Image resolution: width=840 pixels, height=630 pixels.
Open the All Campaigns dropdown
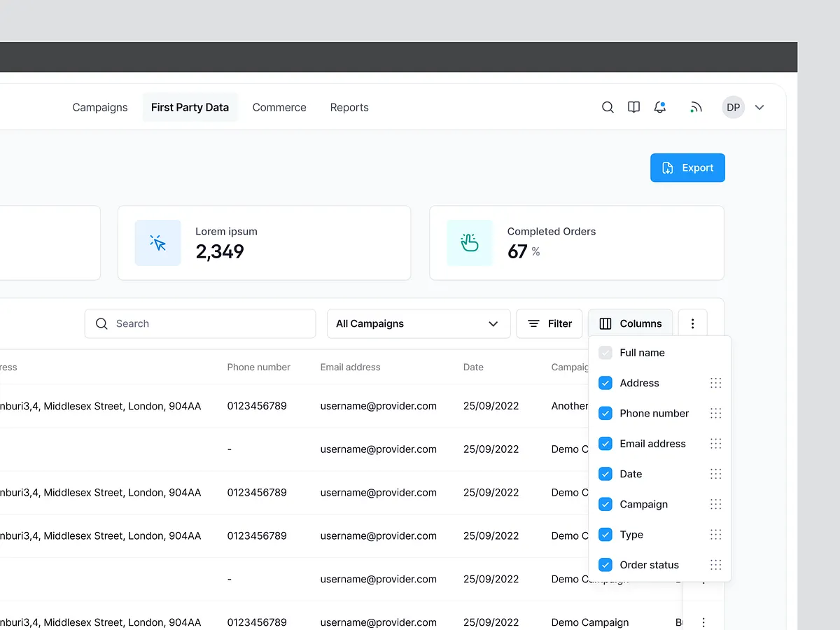pos(418,323)
